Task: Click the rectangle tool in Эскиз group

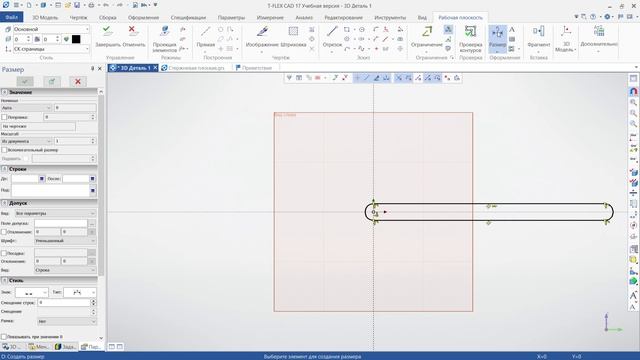Action: 347,30
